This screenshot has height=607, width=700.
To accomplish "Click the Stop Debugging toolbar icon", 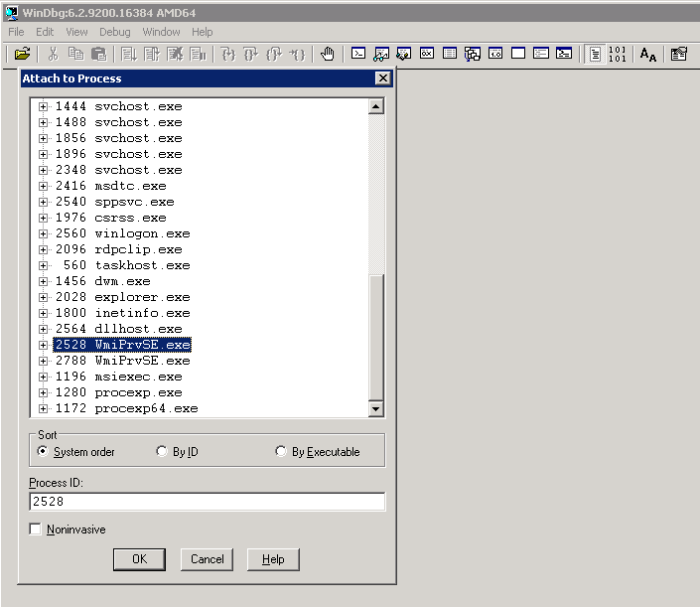I will pyautogui.click(x=175, y=54).
